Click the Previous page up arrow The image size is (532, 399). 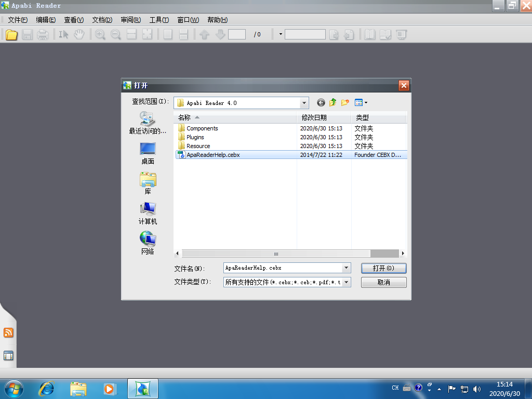(204, 35)
